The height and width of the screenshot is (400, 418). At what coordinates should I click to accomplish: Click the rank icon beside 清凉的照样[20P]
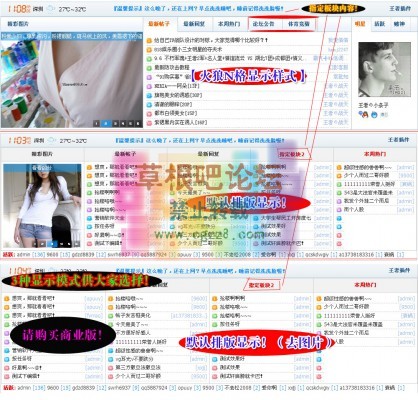149,105
